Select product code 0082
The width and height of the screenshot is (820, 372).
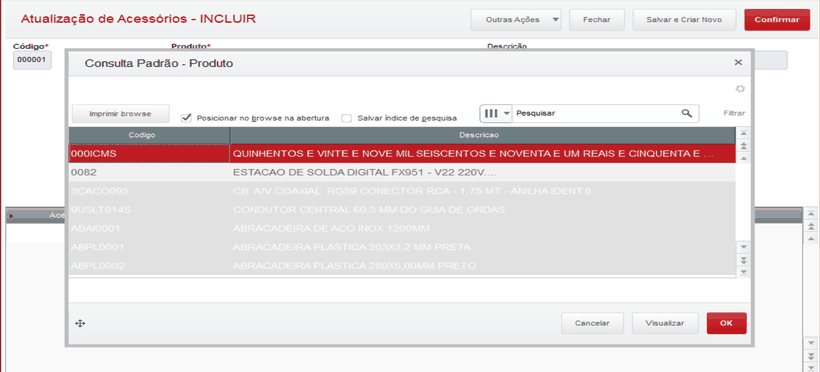click(149, 172)
